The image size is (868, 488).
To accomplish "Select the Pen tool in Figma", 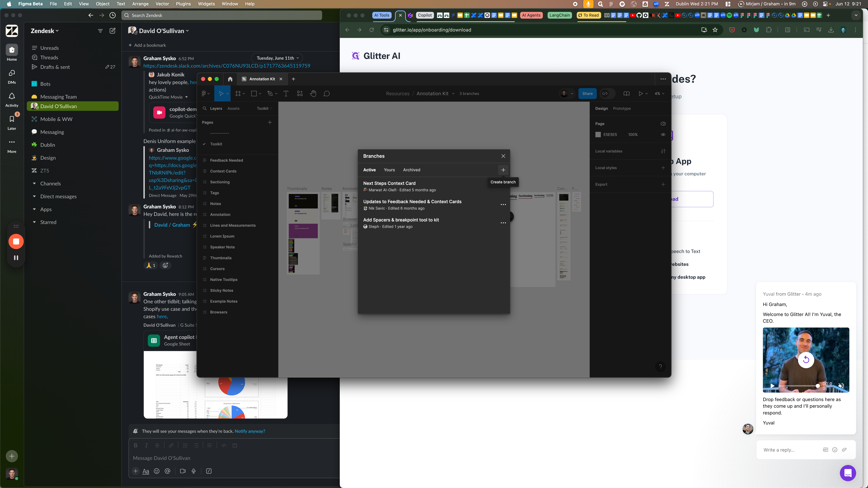I will (270, 94).
